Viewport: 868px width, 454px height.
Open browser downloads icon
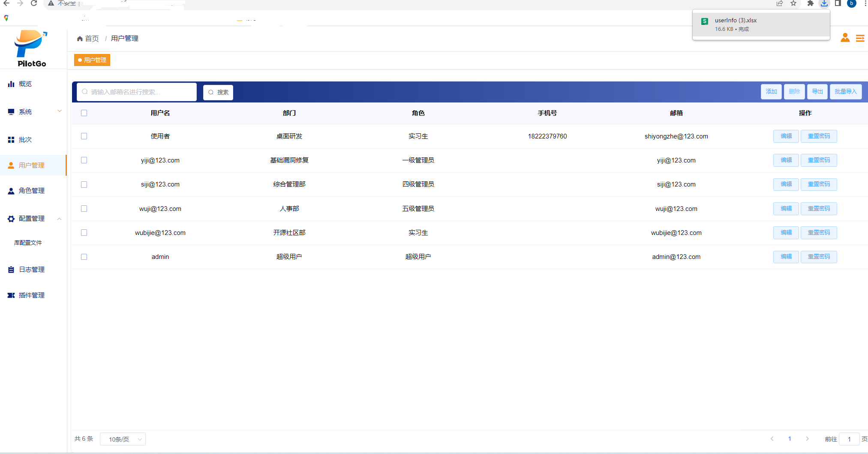824,3
